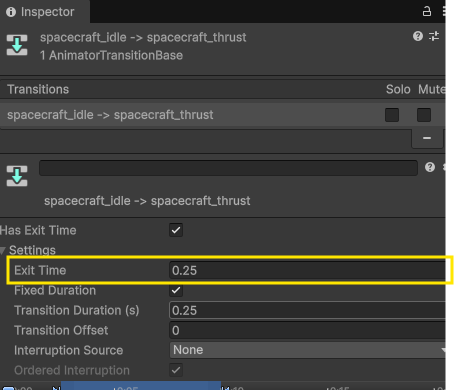This screenshot has width=455, height=390.
Task: Click the Transition Duration (s) label
Action: tap(77, 310)
